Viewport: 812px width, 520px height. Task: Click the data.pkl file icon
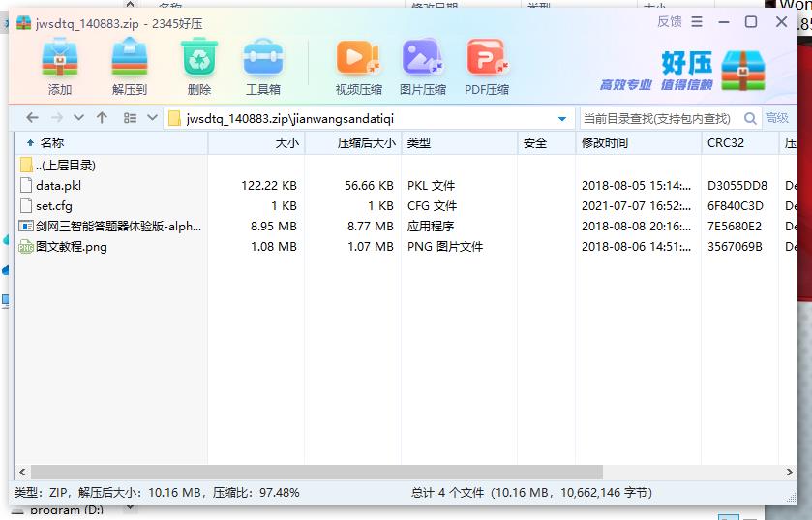point(26,185)
